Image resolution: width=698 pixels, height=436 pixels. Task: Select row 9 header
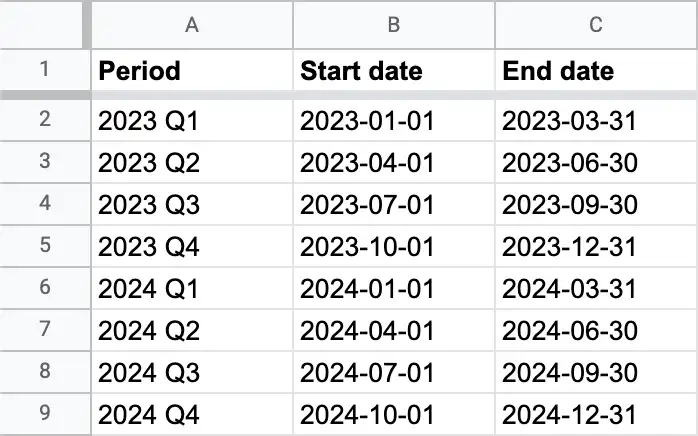point(44,415)
